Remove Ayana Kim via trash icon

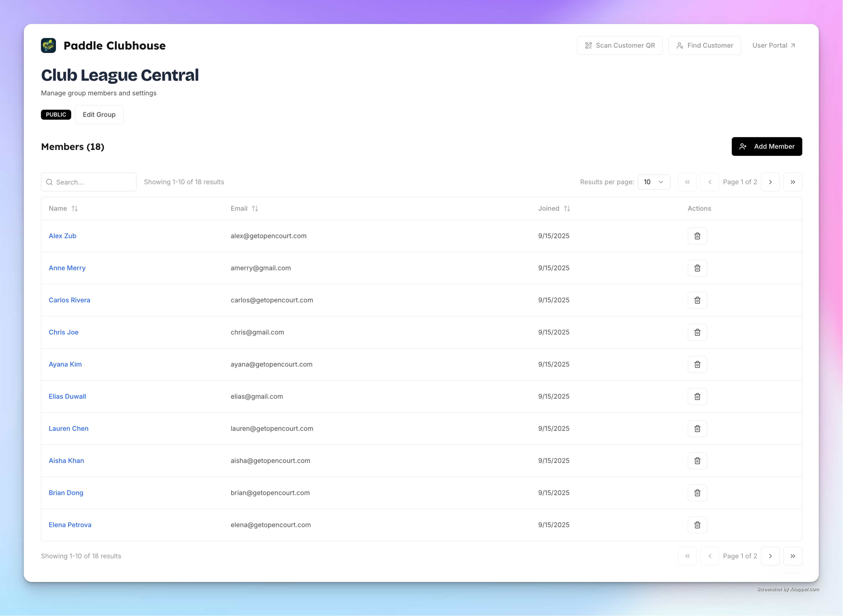(x=697, y=364)
